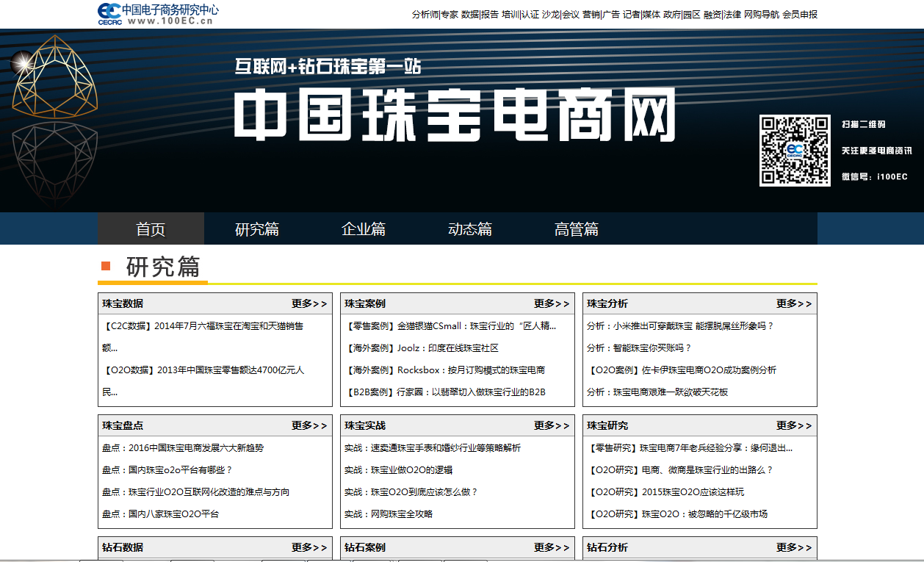Open the 【C2C数据】2014年7月六福珠宝 article

[203, 336]
